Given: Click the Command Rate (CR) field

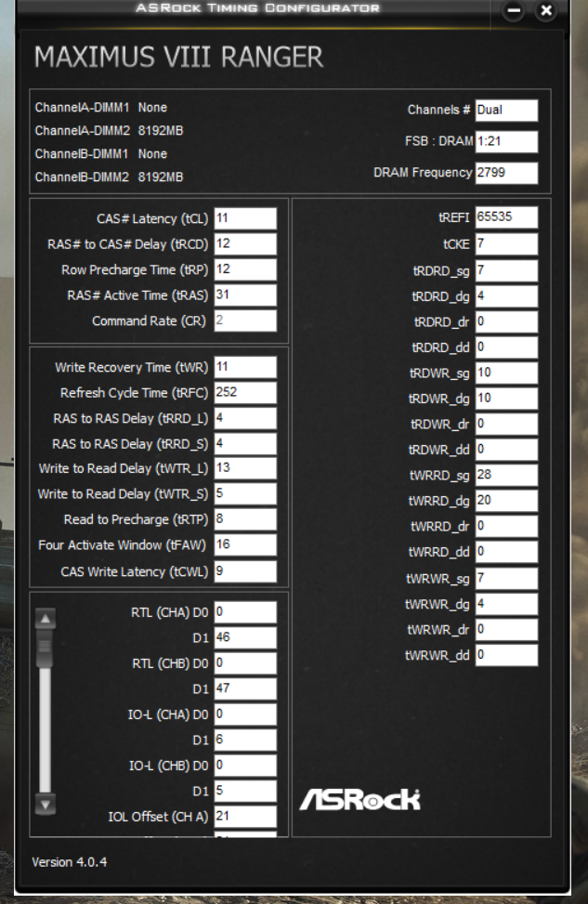Looking at the screenshot, I should click(245, 321).
